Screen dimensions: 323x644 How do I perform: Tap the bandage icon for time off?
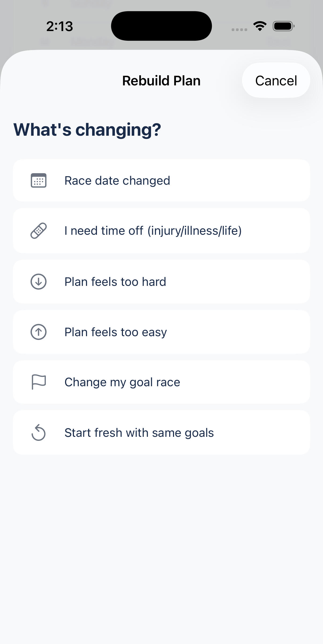tap(39, 230)
